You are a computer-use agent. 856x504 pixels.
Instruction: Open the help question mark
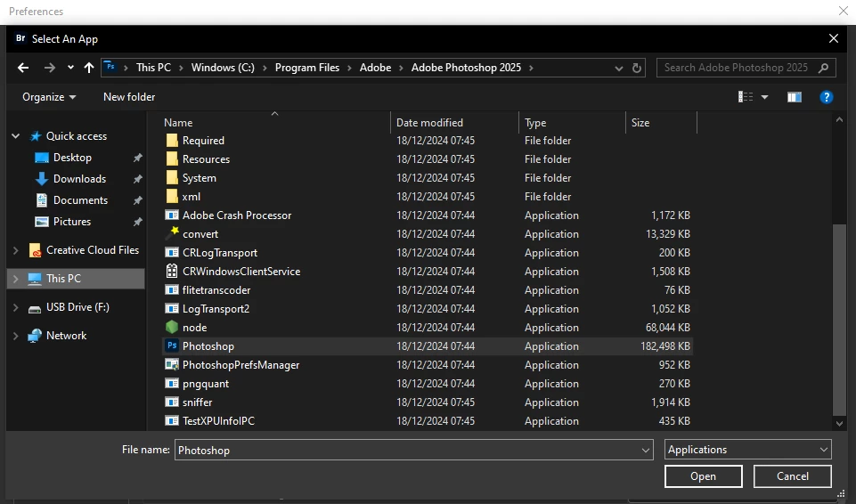point(827,97)
